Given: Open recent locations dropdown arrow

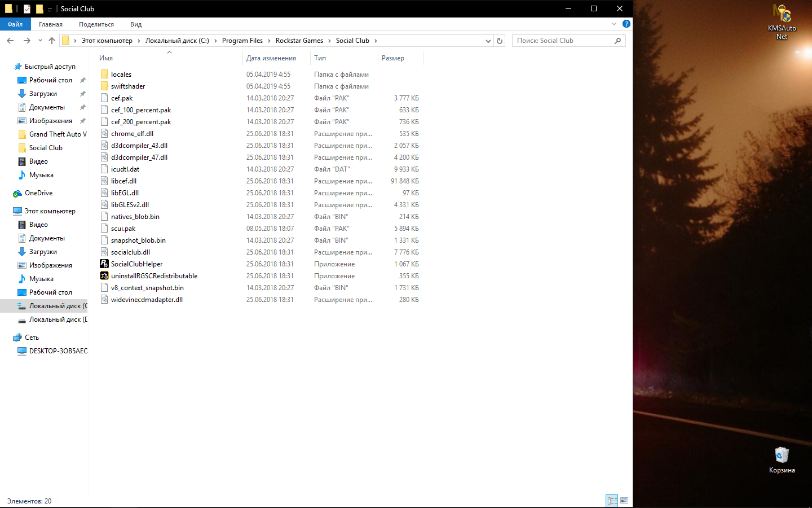Looking at the screenshot, I should click(x=40, y=41).
